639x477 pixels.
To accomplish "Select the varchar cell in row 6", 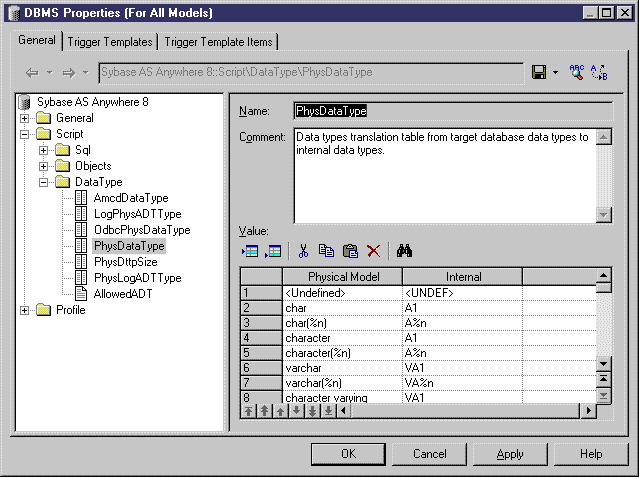I will [342, 368].
